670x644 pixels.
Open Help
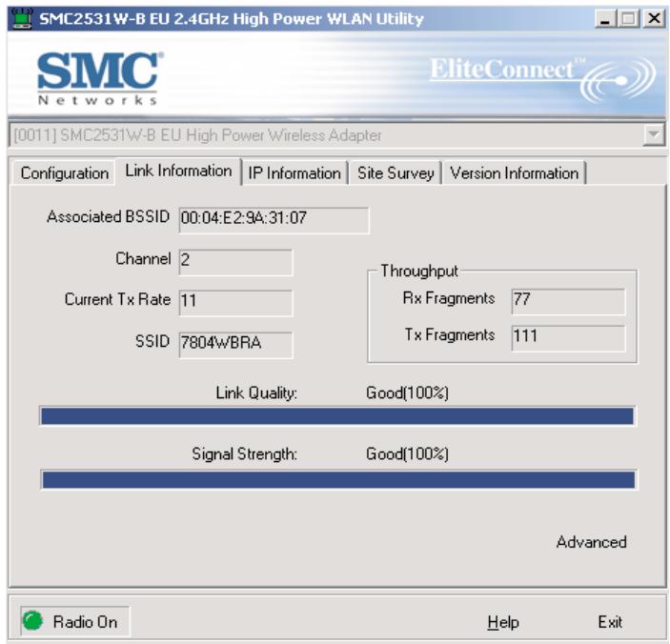503,622
